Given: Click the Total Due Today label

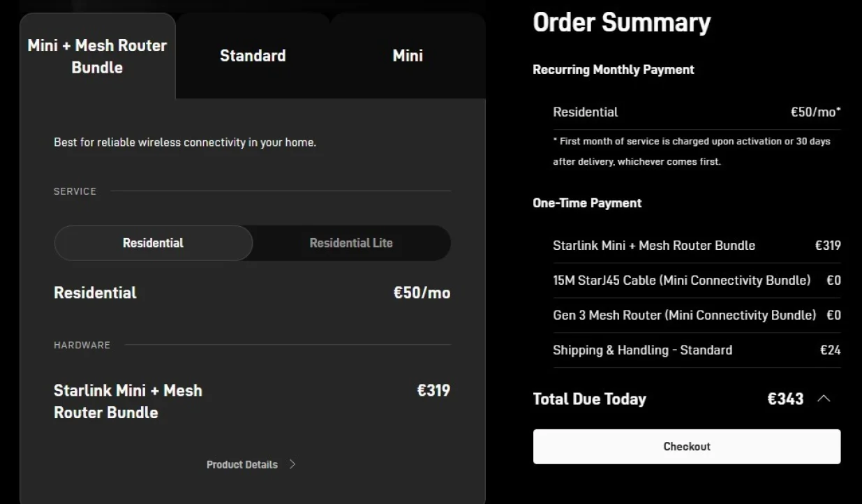Looking at the screenshot, I should click(x=589, y=399).
